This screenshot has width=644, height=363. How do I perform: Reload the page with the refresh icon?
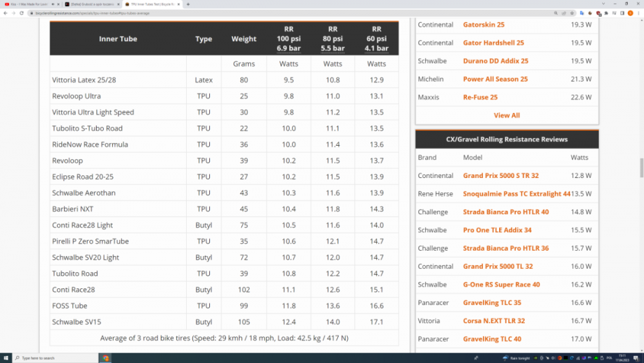[22, 13]
